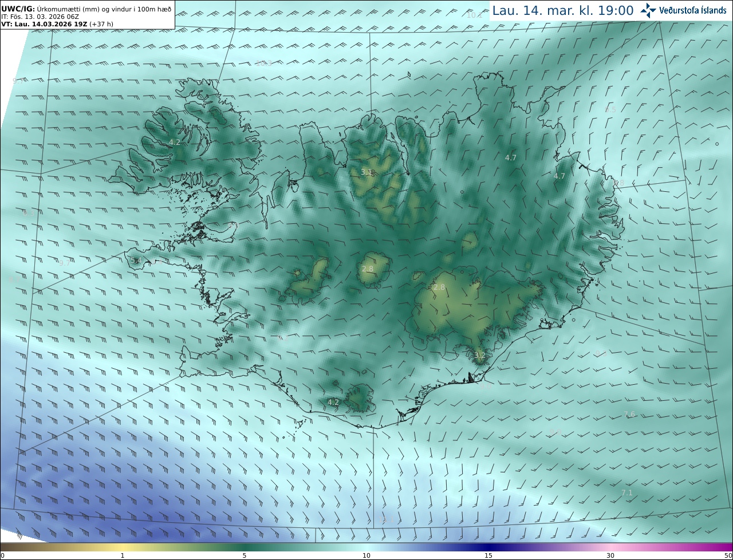Viewport: 733px width, 560px height.
Task: Click the 3.2 value at Vatnajökull's southern tip
Action: pyautogui.click(x=480, y=355)
